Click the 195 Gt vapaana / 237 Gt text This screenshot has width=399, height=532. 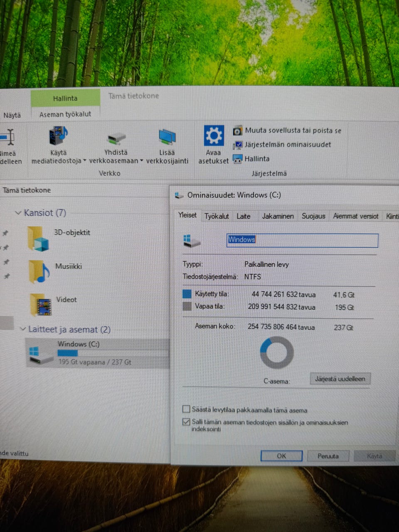coord(95,362)
